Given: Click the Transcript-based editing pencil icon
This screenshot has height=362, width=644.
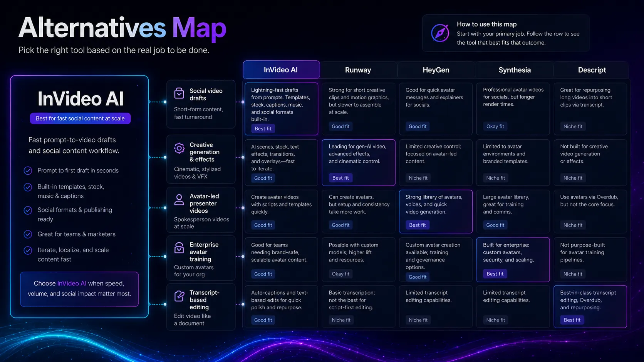Looking at the screenshot, I should point(179,296).
